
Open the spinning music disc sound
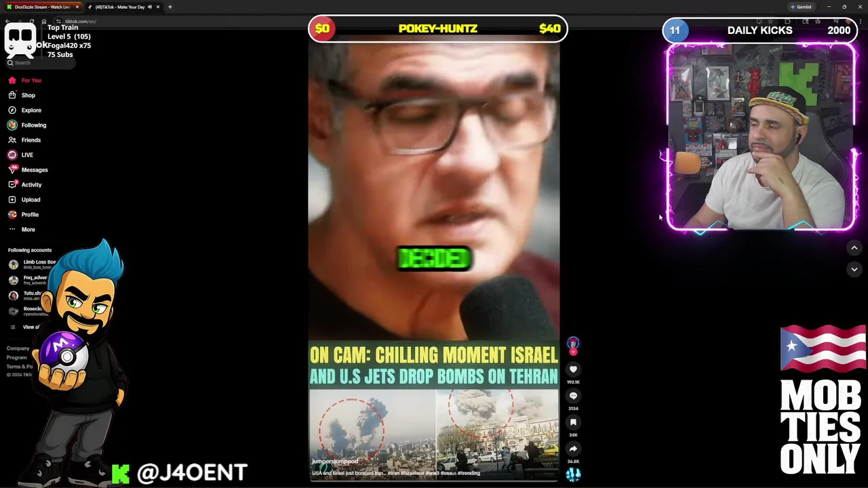click(573, 474)
